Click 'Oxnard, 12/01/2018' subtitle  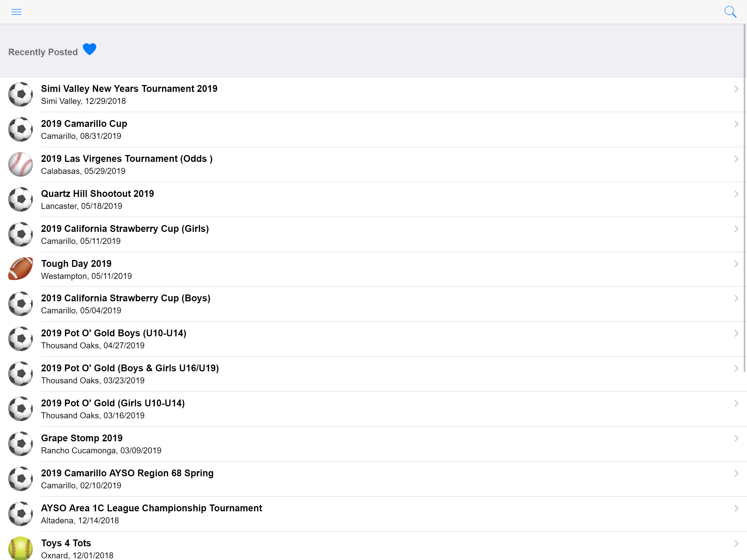pos(77,555)
